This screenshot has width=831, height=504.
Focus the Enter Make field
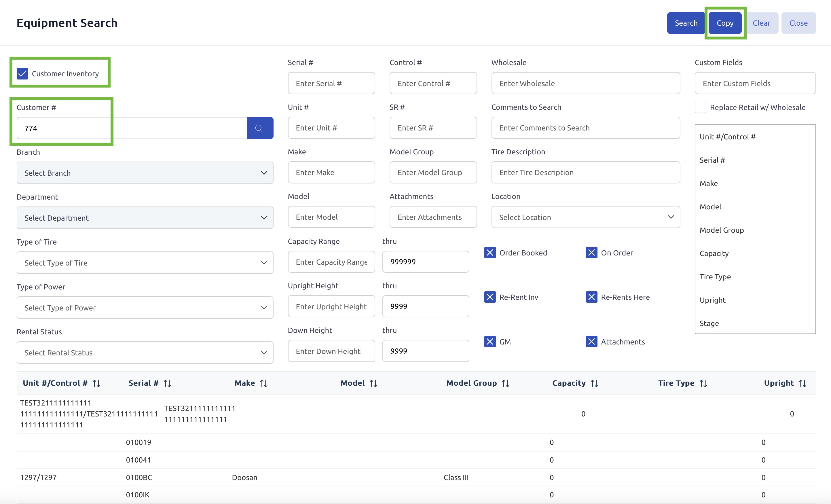click(x=331, y=173)
